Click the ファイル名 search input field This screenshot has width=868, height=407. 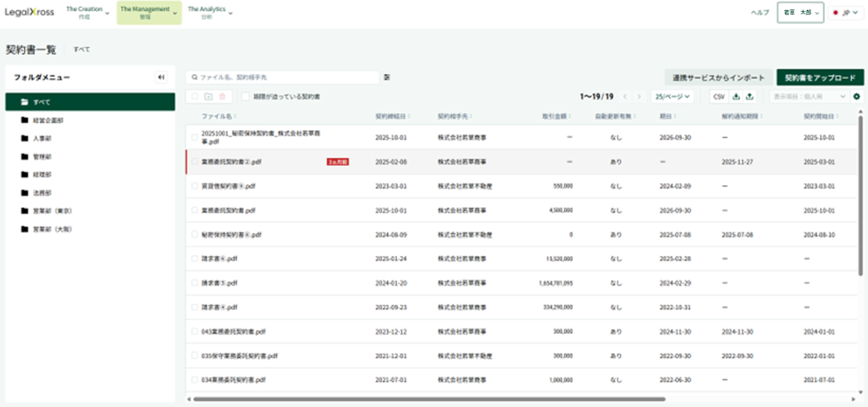click(x=287, y=78)
